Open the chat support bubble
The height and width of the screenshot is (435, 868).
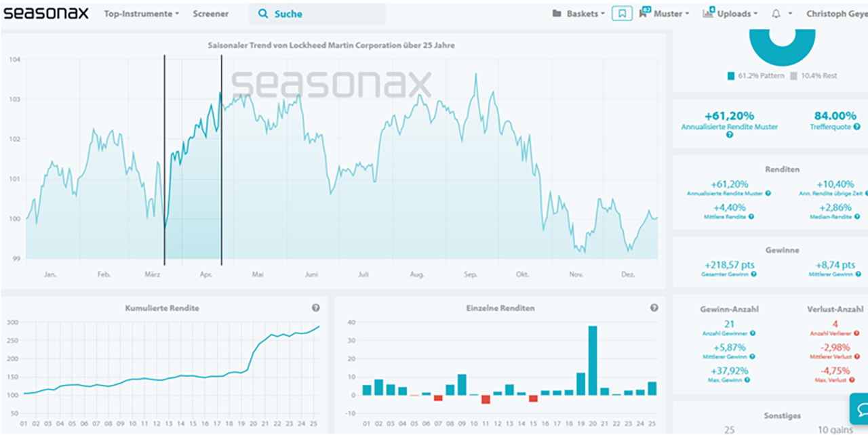pos(859,409)
